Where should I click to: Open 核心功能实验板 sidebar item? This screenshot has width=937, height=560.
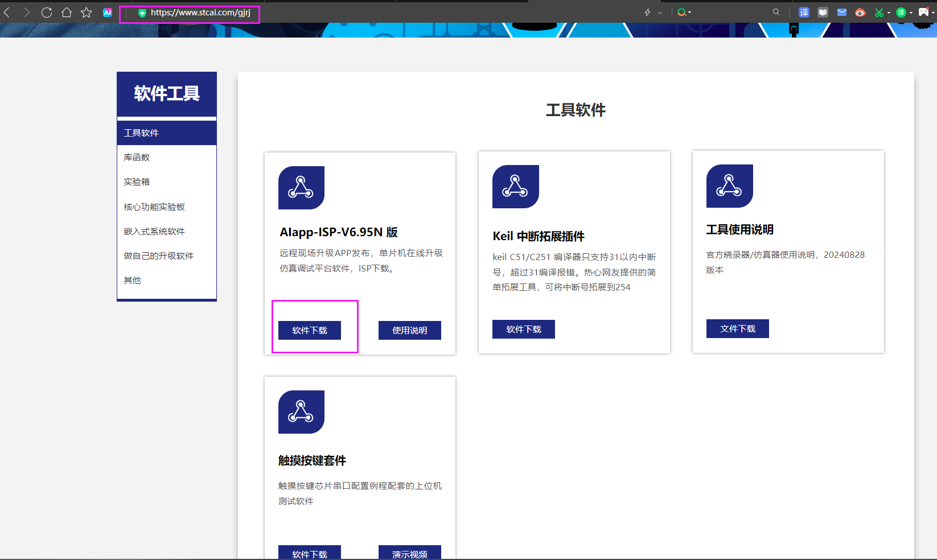tap(154, 207)
